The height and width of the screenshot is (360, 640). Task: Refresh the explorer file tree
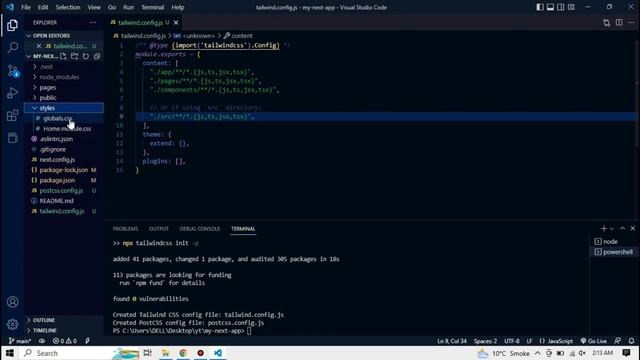(x=86, y=56)
